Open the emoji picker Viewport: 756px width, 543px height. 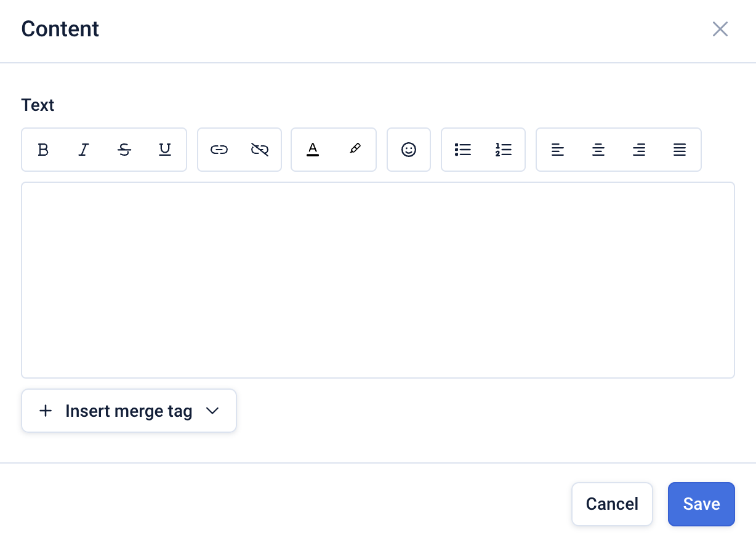click(x=409, y=150)
